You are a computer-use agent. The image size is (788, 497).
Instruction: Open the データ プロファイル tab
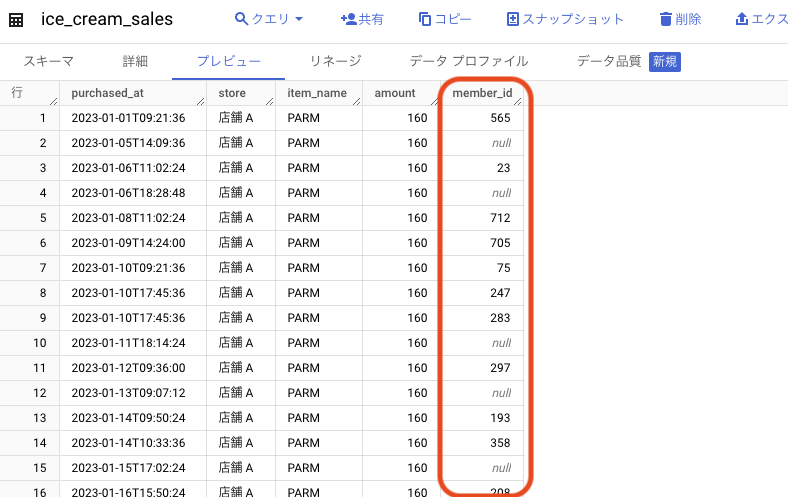468,61
